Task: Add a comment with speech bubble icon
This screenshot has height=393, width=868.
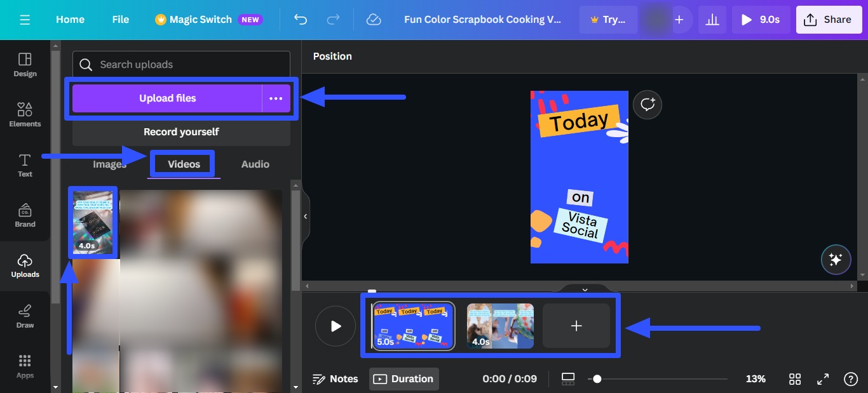Action: tap(648, 105)
